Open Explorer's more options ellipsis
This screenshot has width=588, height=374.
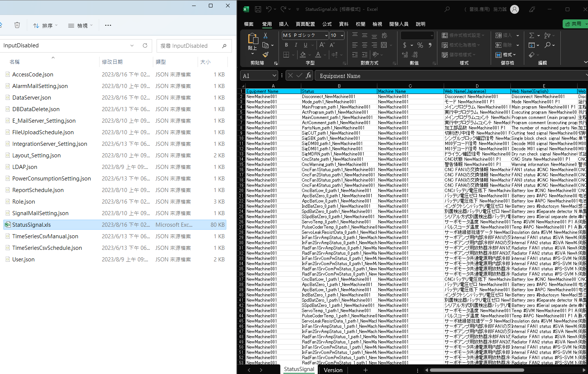pos(108,25)
